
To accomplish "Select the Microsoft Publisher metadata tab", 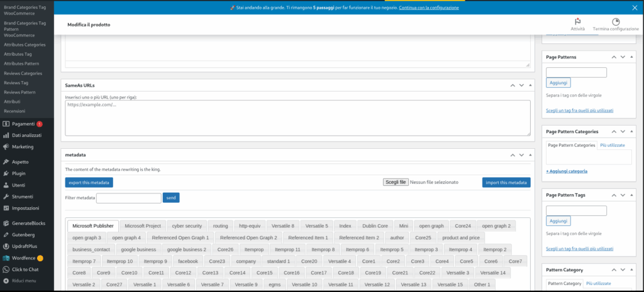I will click(x=93, y=226).
